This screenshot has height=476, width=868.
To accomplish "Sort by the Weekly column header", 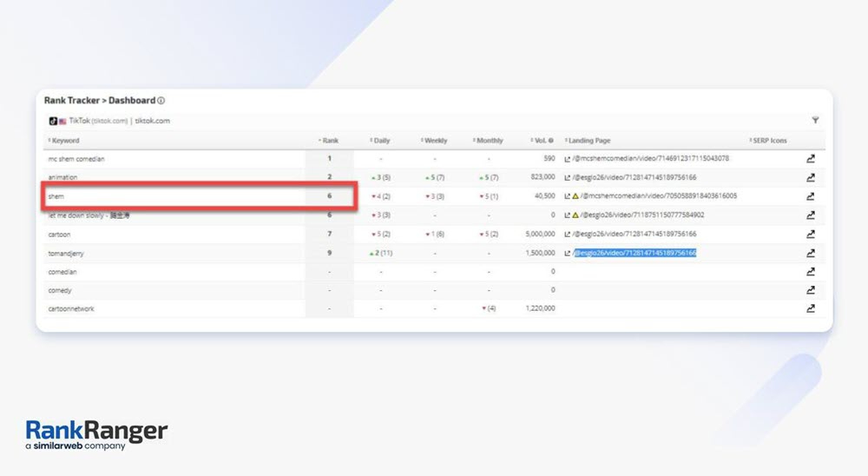I will (435, 141).
